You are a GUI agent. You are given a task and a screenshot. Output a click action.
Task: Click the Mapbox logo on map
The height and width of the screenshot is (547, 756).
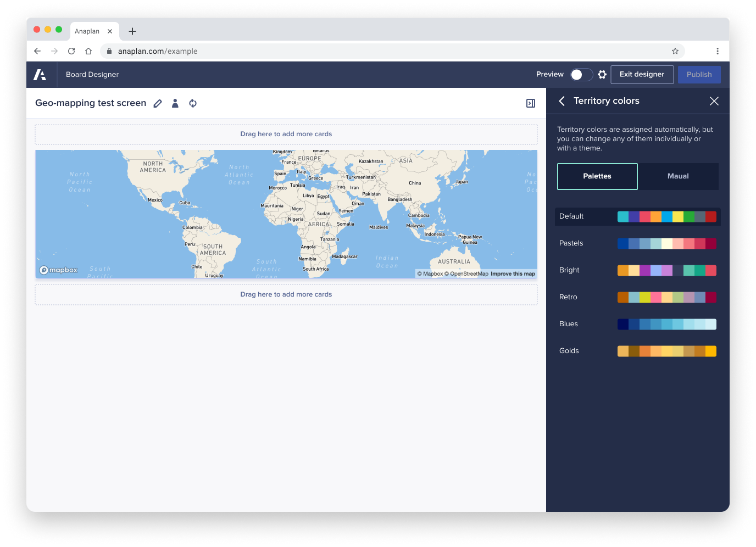pyautogui.click(x=58, y=270)
